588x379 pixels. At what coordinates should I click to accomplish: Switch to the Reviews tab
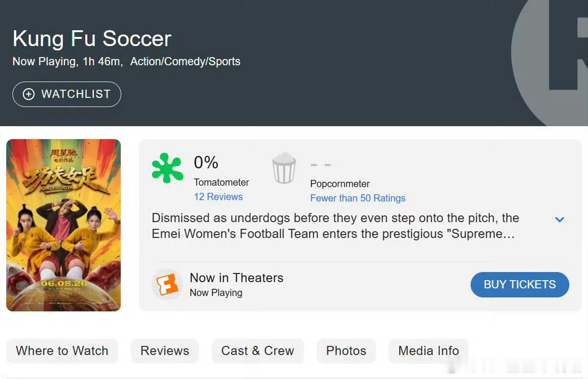click(165, 351)
